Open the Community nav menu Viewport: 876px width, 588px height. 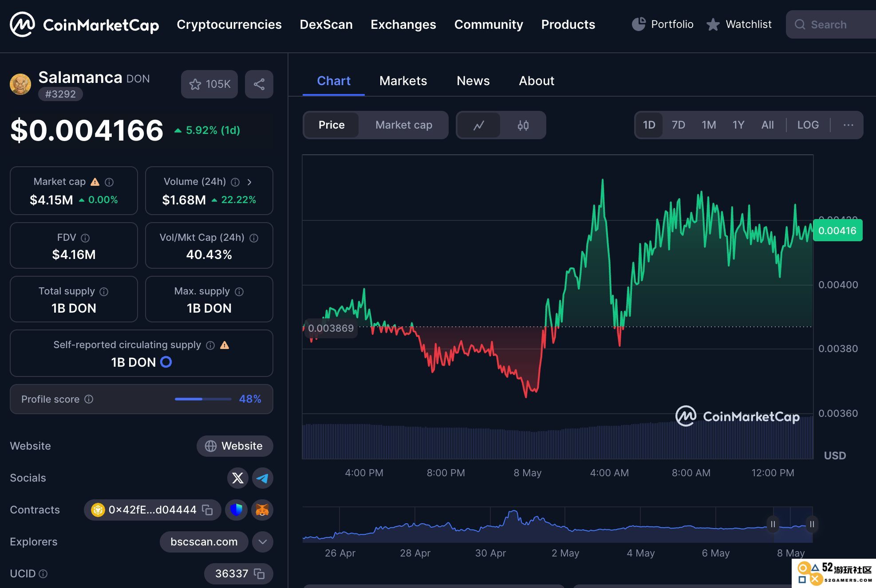coord(489,24)
